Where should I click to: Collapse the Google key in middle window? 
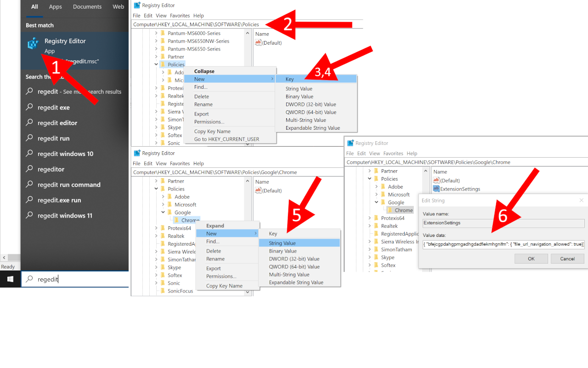(163, 213)
